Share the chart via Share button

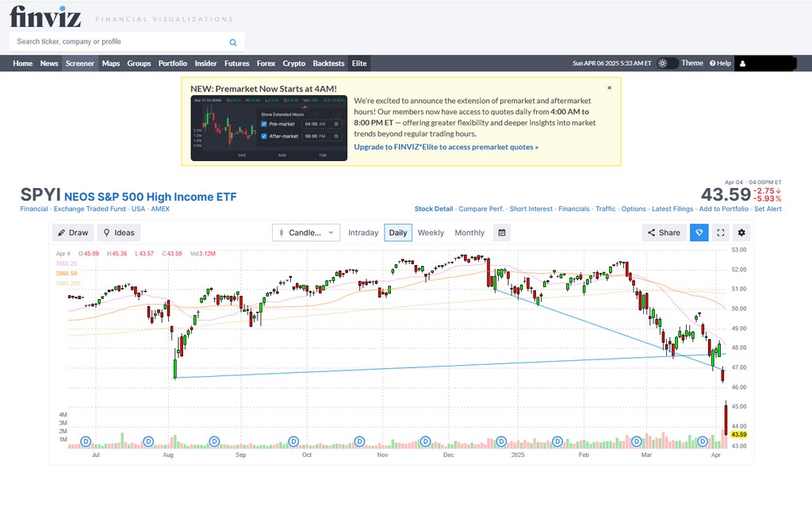click(x=664, y=232)
